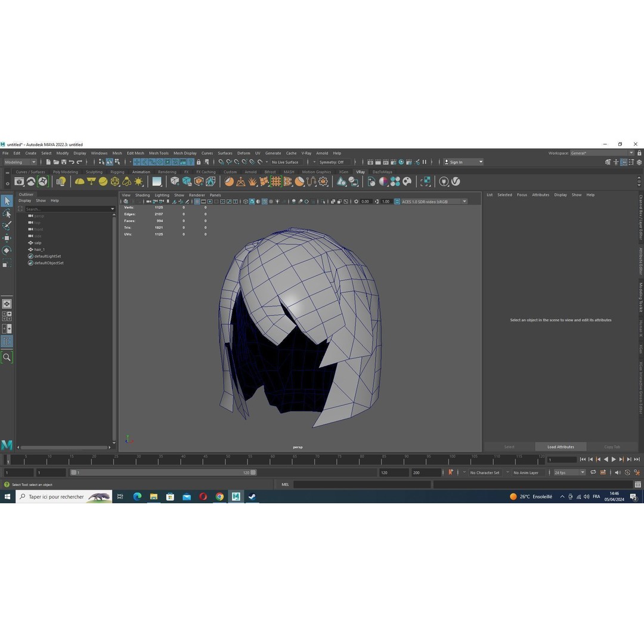This screenshot has height=644, width=644.
Task: Toggle the status line selection lock icon
Action: coord(199,162)
